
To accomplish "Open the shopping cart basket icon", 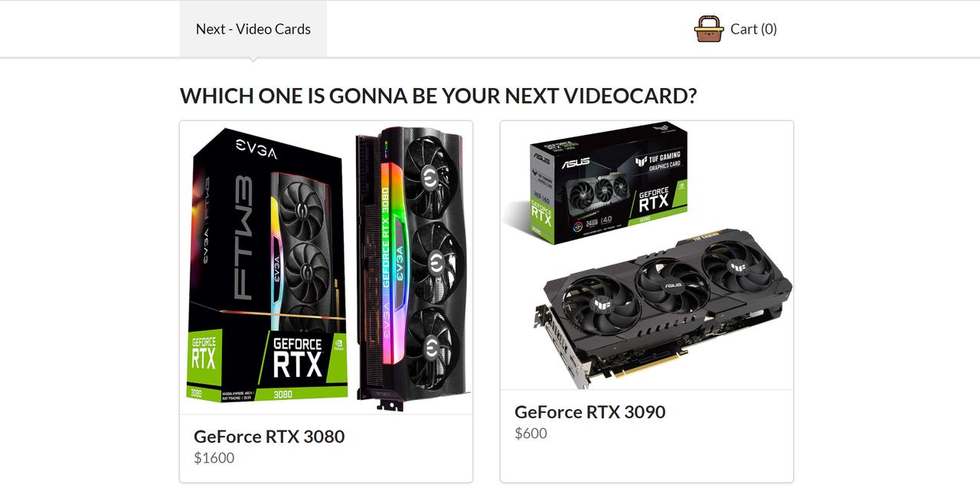I will click(709, 29).
